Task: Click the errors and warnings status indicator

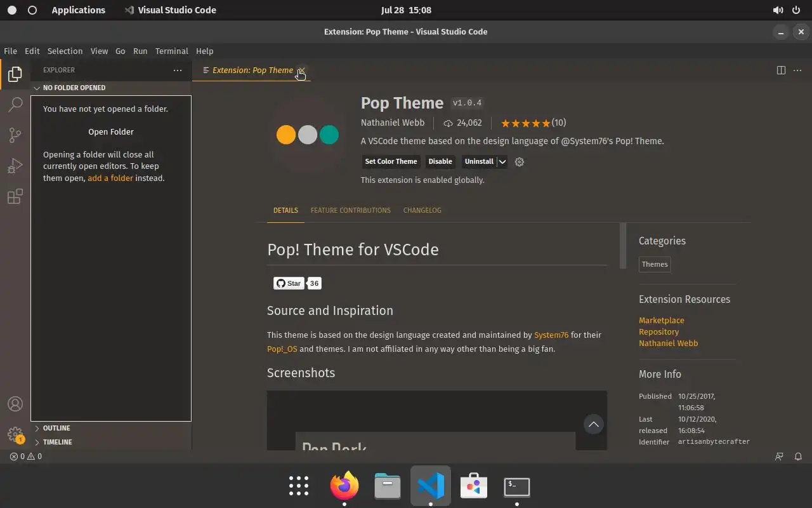Action: tap(26, 456)
